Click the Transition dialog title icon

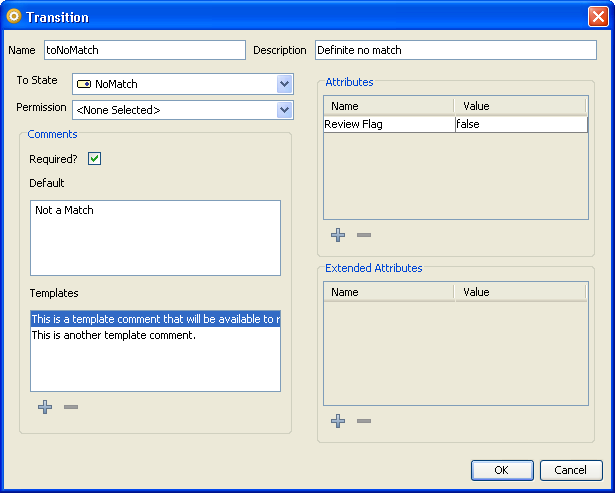click(x=14, y=16)
